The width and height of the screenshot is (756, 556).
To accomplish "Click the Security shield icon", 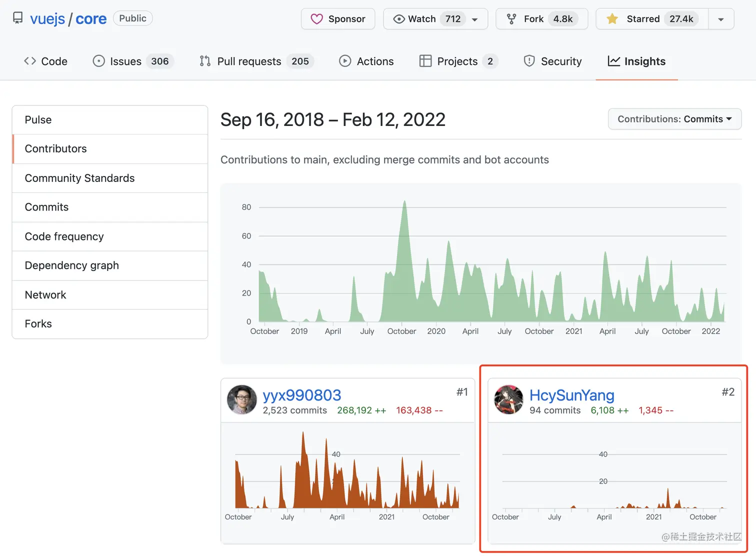I will click(x=529, y=61).
